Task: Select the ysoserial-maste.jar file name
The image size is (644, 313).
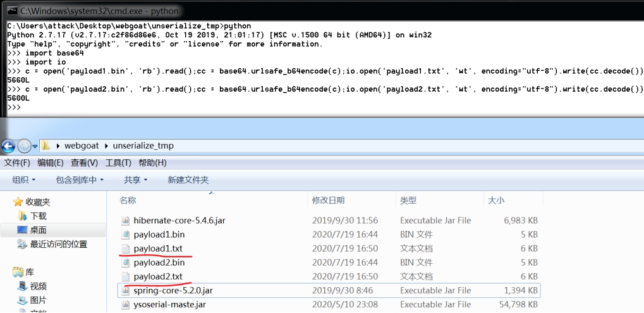Action: pos(169,304)
